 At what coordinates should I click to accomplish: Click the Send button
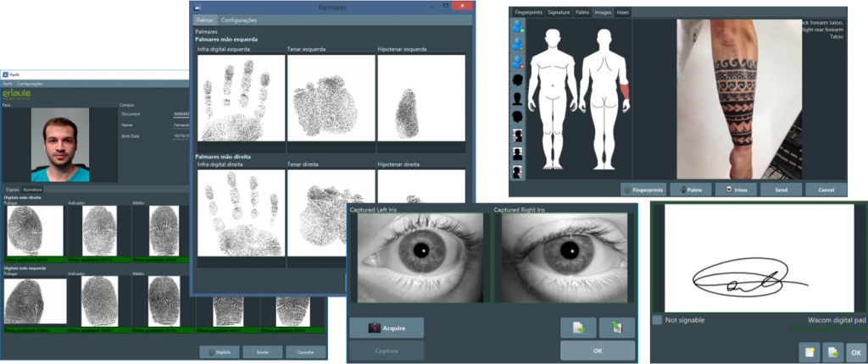781,190
